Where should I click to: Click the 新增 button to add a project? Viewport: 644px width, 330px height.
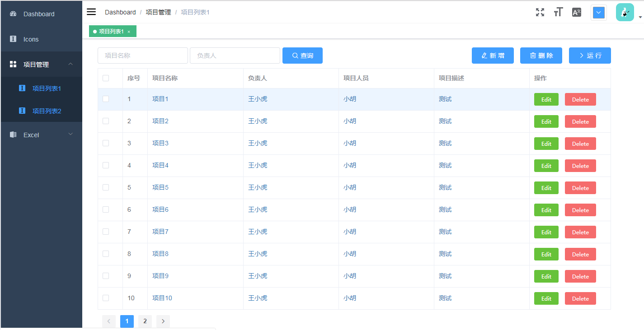493,55
